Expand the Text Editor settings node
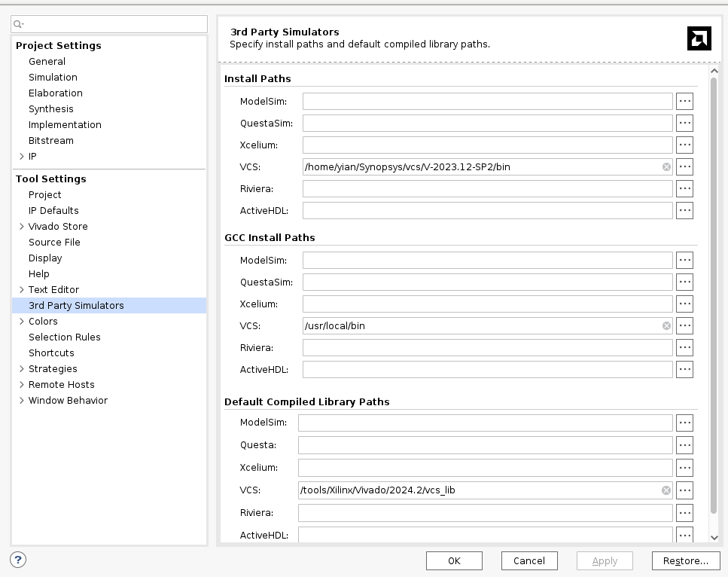 click(21, 289)
